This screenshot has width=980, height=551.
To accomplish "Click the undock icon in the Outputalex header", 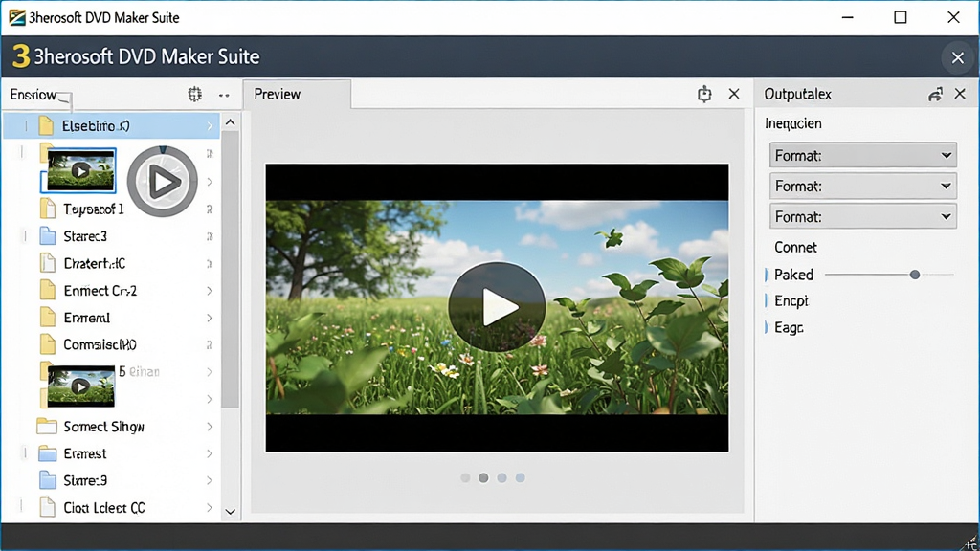I will coord(935,95).
